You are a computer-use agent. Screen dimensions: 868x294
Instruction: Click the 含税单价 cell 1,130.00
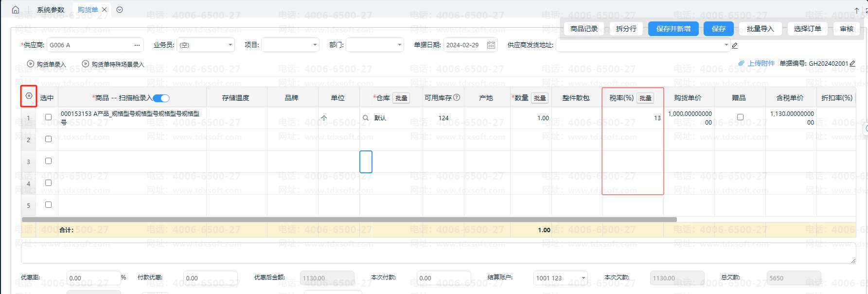791,118
